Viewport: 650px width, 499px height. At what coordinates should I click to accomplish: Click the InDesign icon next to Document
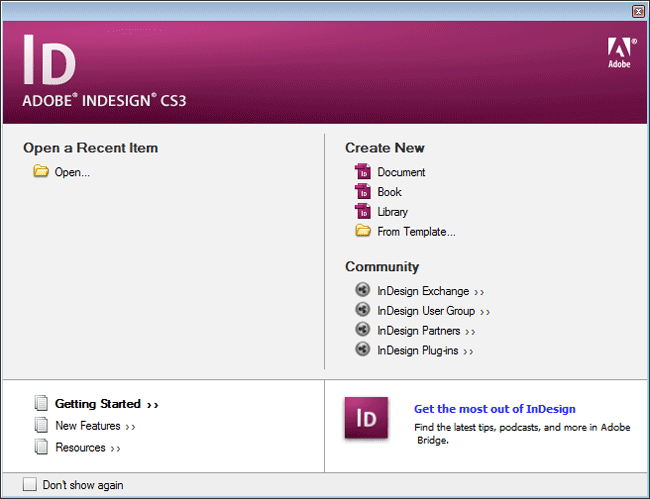[x=363, y=171]
